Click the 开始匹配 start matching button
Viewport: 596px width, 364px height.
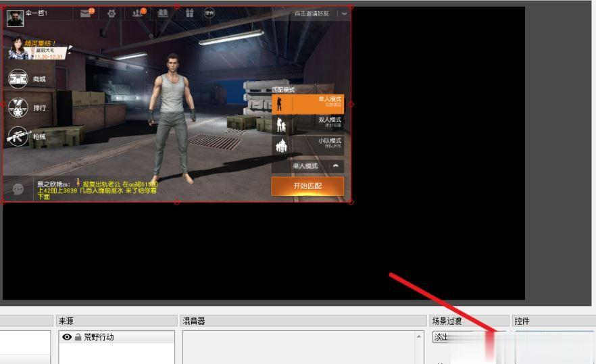point(307,186)
